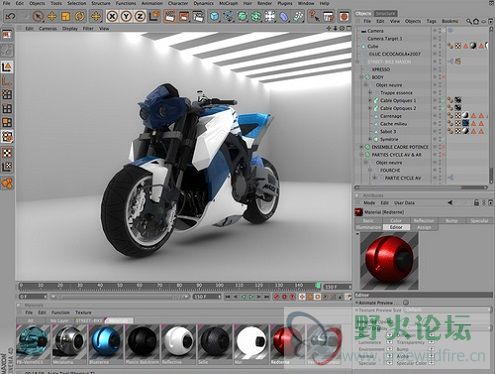Click the help question-mark cursor icon
This screenshot has height=374, width=495.
pyautogui.click(x=313, y=16)
